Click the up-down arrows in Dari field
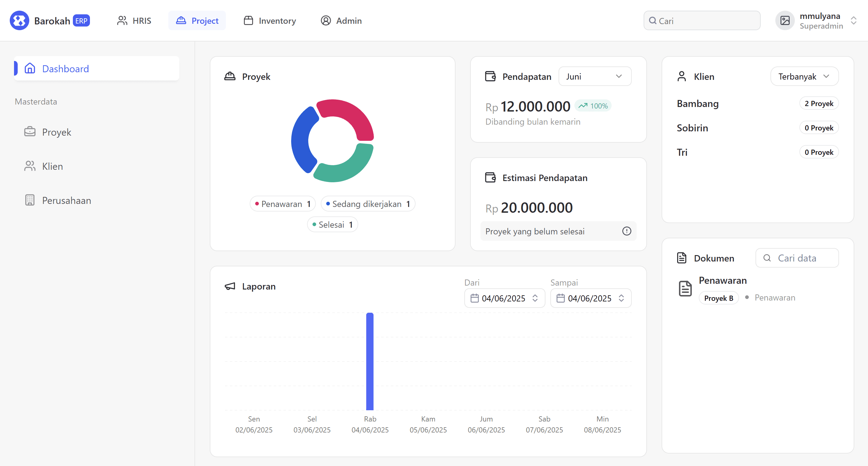The image size is (868, 466). tap(535, 298)
